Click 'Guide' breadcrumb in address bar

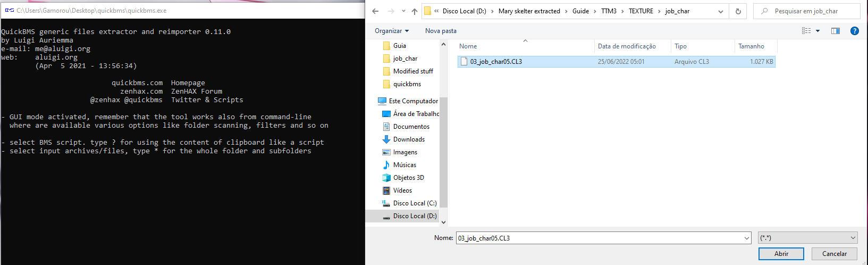pos(580,11)
